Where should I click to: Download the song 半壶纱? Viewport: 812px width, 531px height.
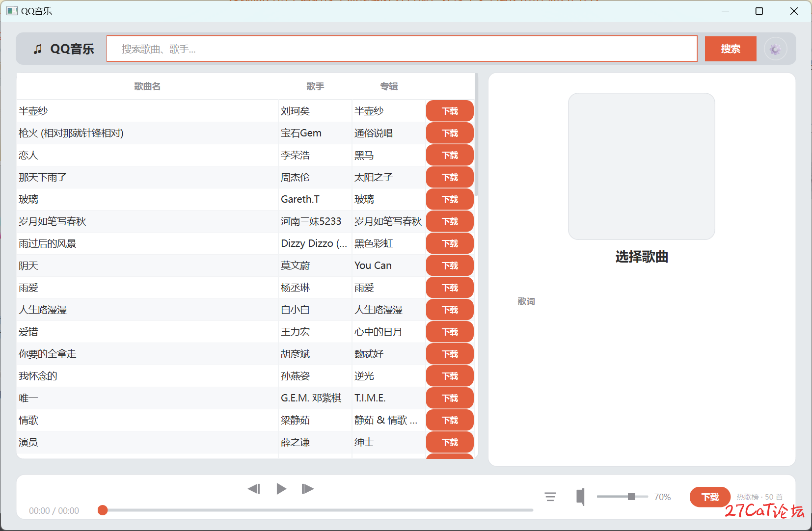(x=450, y=111)
